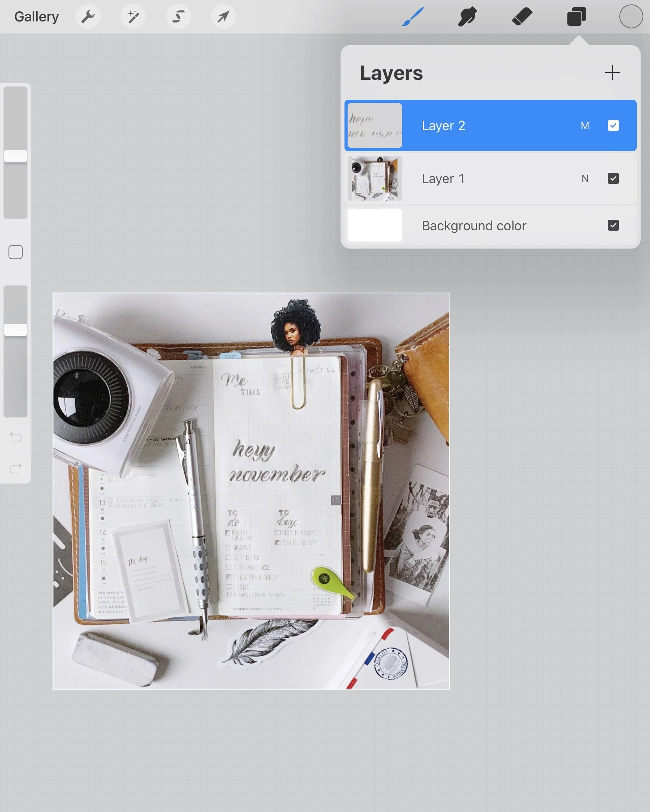Viewport: 650px width, 812px height.
Task: Activate the Selection tool
Action: pyautogui.click(x=178, y=16)
